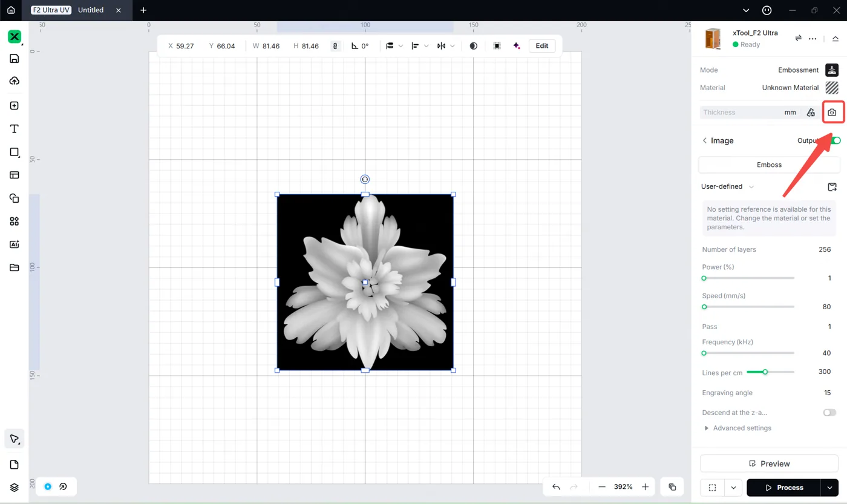This screenshot has height=504, width=847.
Task: Click the invert image icon in toolbar
Action: pyautogui.click(x=473, y=46)
